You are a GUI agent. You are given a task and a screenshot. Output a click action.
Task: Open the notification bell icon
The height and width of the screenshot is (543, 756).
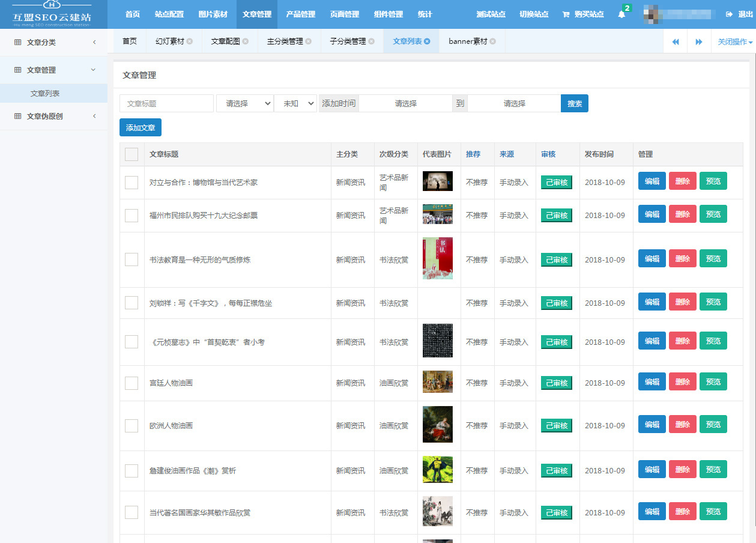621,14
